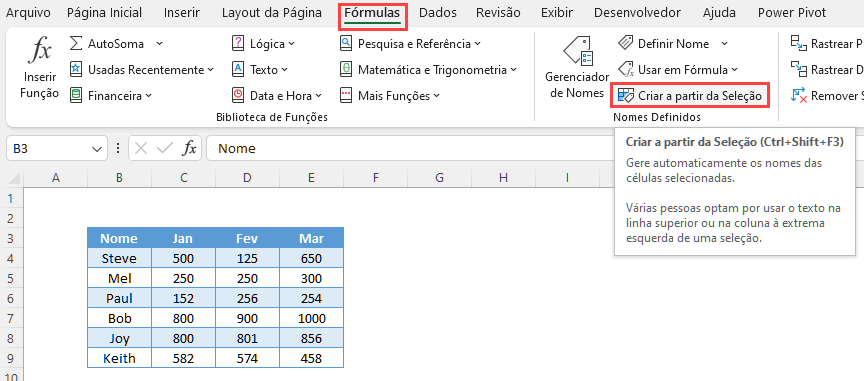Open Usadas Recentemente star icon

point(76,69)
